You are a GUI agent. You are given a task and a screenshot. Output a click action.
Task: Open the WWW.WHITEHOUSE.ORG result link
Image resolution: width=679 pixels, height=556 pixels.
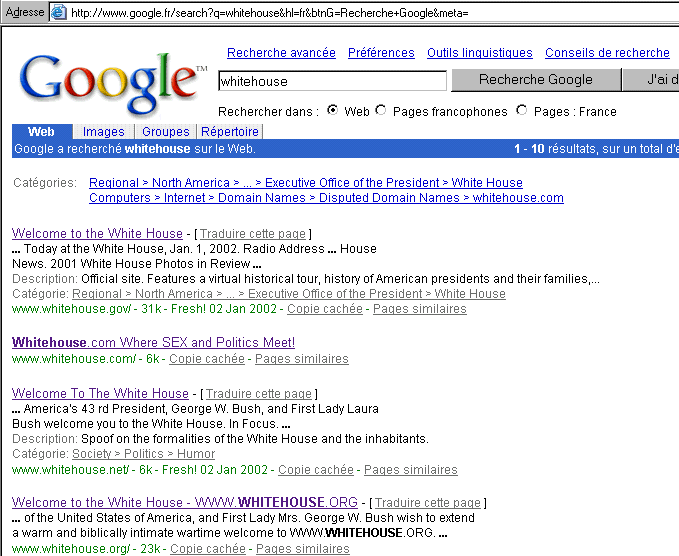pos(185,502)
